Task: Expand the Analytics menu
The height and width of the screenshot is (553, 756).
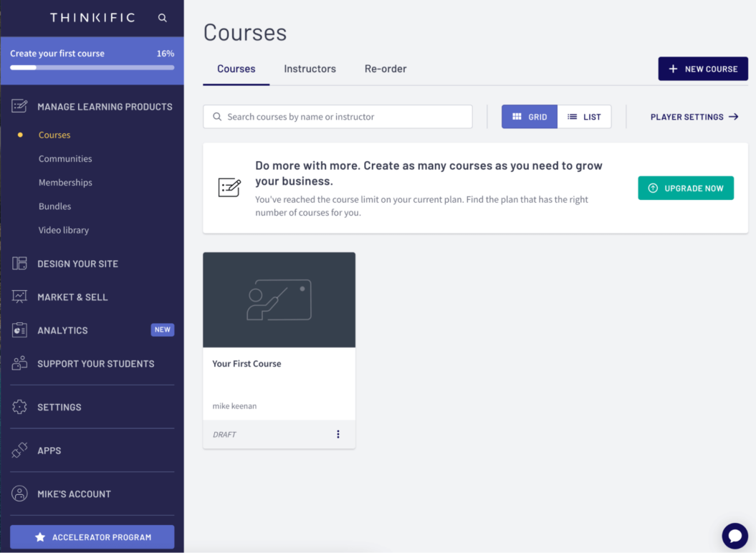Action: pos(62,330)
